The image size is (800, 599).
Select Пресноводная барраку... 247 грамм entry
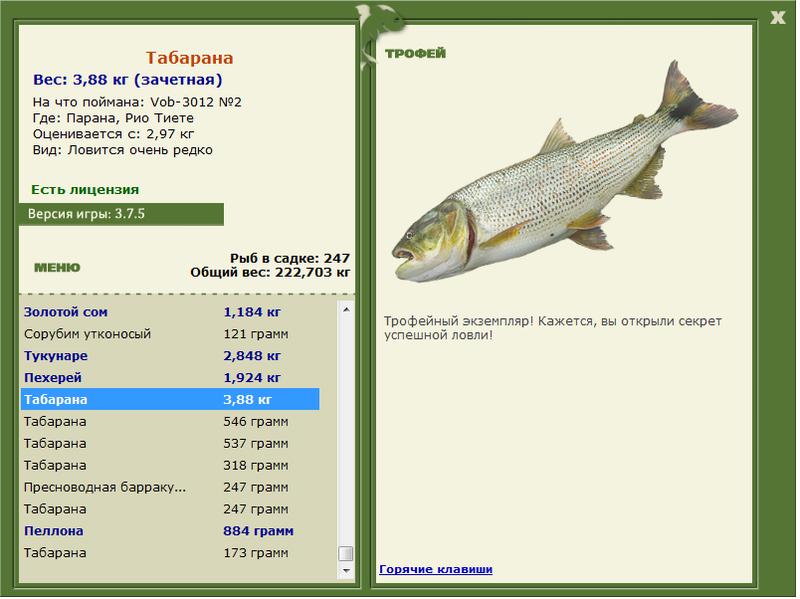170,487
